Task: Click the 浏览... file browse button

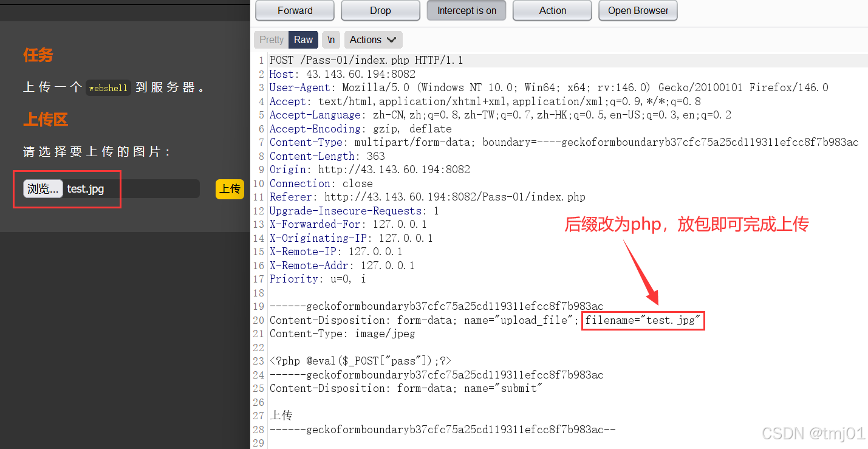Action: [x=43, y=188]
